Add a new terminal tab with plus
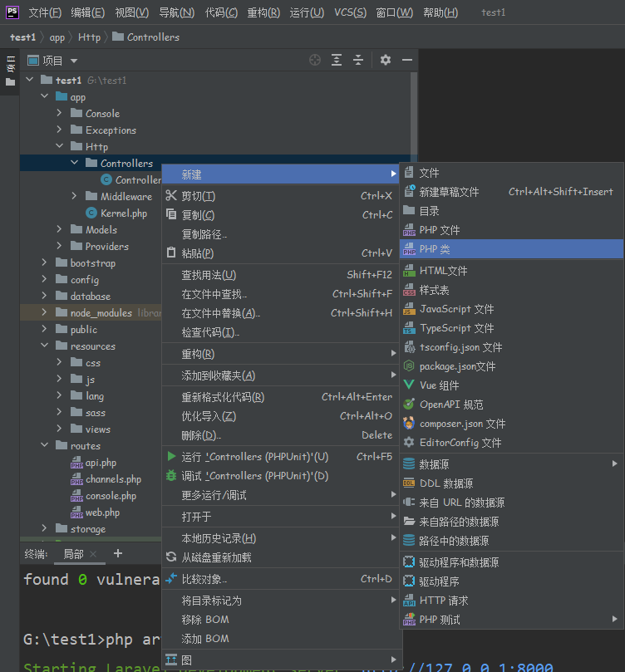This screenshot has height=672, width=625. (118, 554)
